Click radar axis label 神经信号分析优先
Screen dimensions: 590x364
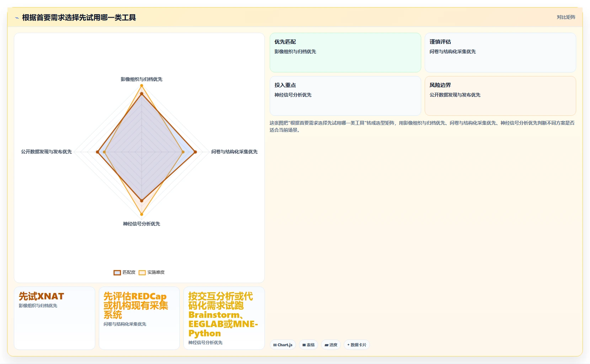(x=141, y=224)
